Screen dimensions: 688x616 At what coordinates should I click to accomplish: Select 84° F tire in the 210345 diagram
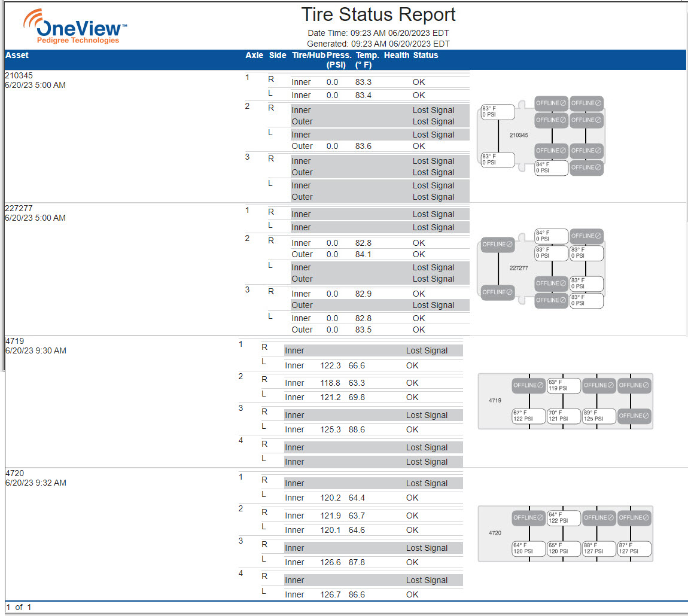click(x=551, y=167)
